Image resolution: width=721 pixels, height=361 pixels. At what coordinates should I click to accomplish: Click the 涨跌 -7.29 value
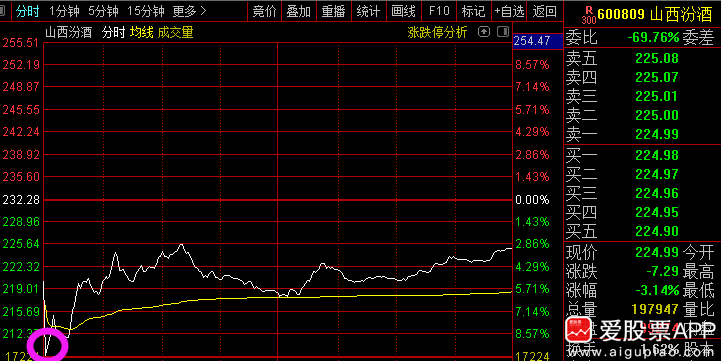[x=663, y=271]
